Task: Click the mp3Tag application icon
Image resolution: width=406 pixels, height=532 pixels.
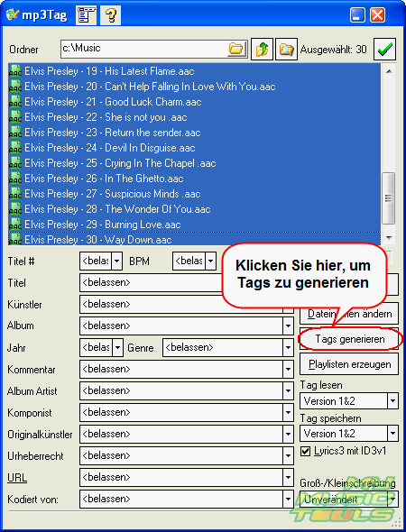Action: click(x=13, y=15)
